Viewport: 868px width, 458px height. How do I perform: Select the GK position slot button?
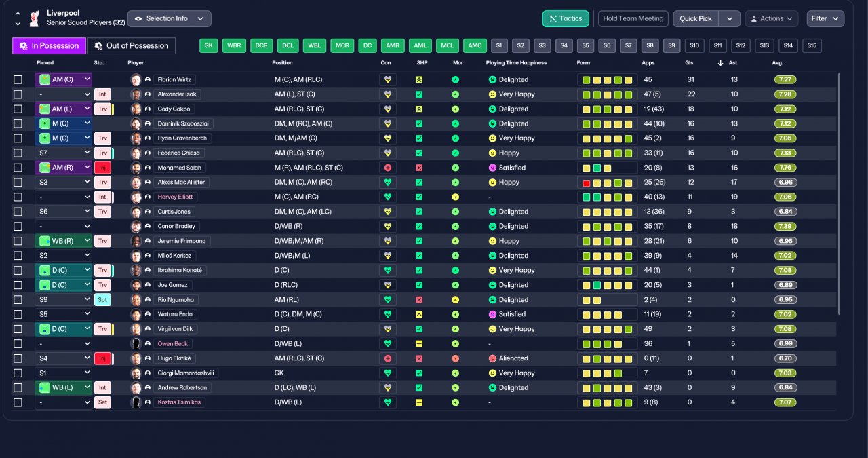(209, 45)
